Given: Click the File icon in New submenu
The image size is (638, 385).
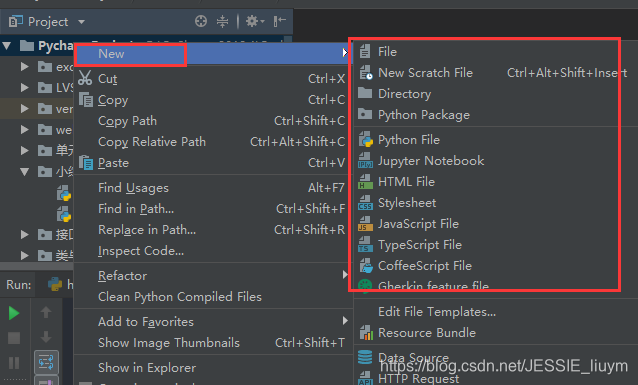Looking at the screenshot, I should (365, 52).
